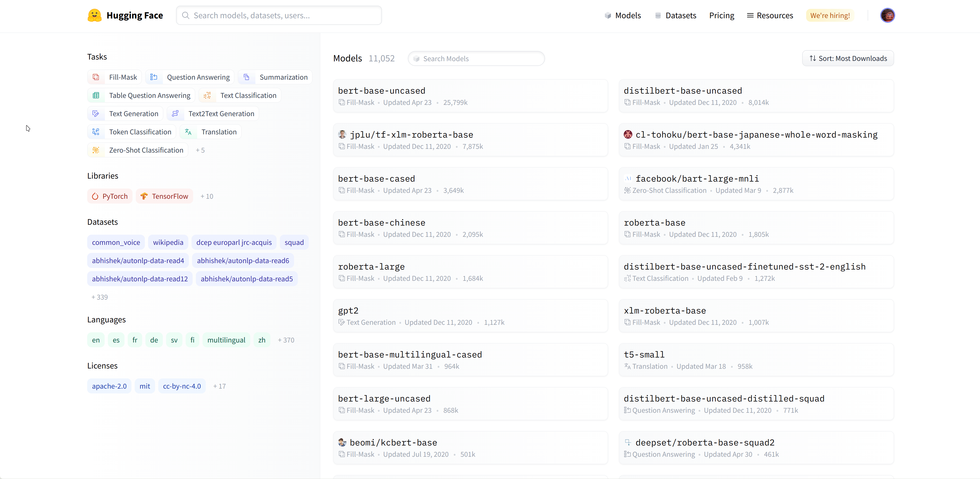Open the Sort: Most Downloads dropdown
Viewport: 980px width, 479px height.
tap(847, 58)
